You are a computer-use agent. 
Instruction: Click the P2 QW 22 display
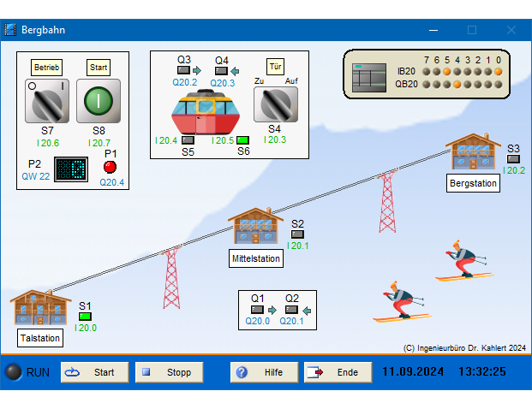point(71,169)
